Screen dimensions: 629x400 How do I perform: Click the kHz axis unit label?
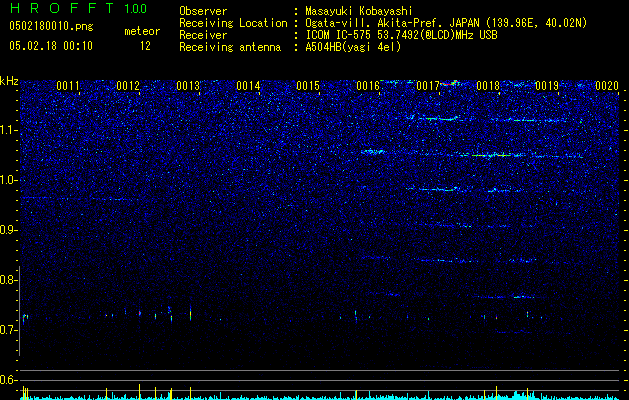click(9, 81)
